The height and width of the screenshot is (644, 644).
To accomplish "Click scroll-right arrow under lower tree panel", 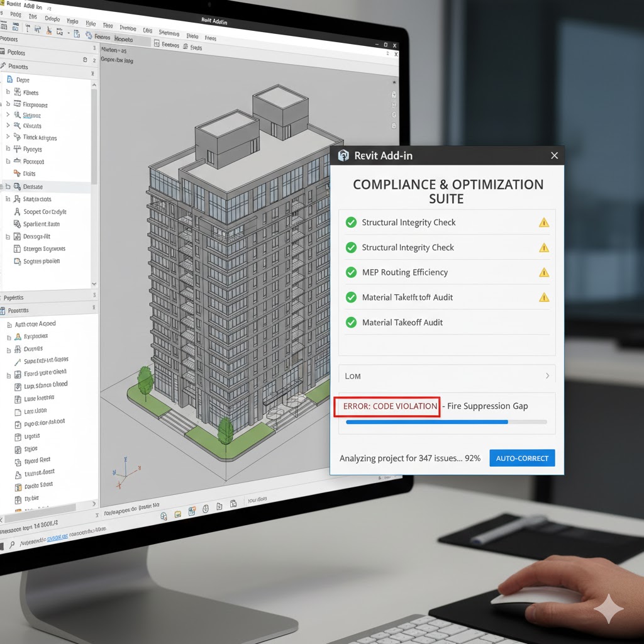I will [x=94, y=504].
